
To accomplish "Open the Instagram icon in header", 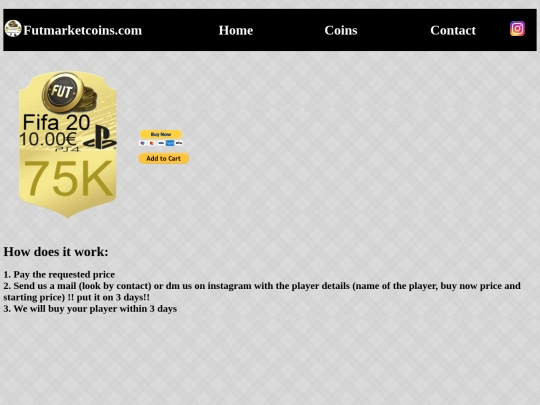I will [517, 29].
